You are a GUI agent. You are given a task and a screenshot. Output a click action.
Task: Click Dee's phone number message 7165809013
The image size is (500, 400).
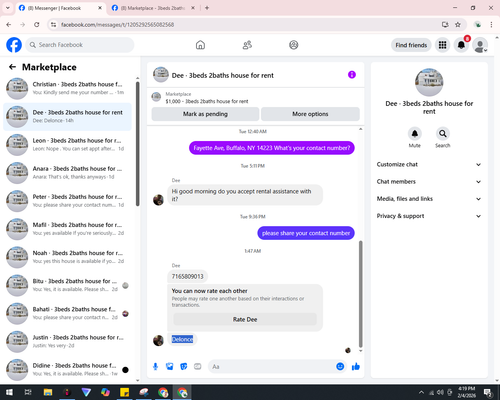tap(187, 276)
